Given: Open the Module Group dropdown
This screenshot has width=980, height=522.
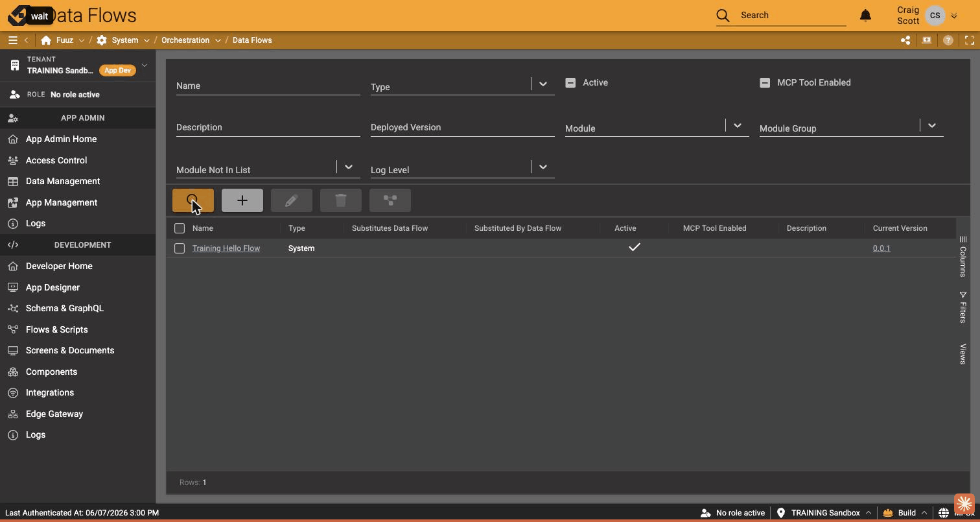Looking at the screenshot, I should (932, 125).
